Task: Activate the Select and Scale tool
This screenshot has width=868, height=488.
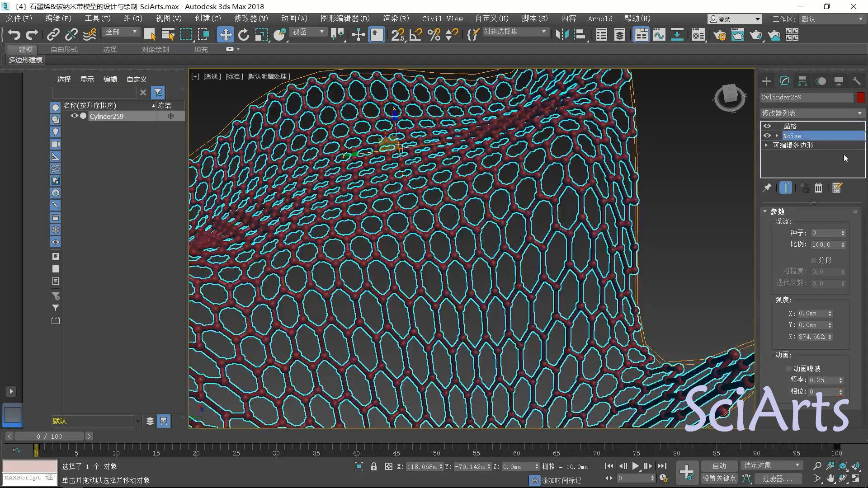Action: pyautogui.click(x=262, y=34)
